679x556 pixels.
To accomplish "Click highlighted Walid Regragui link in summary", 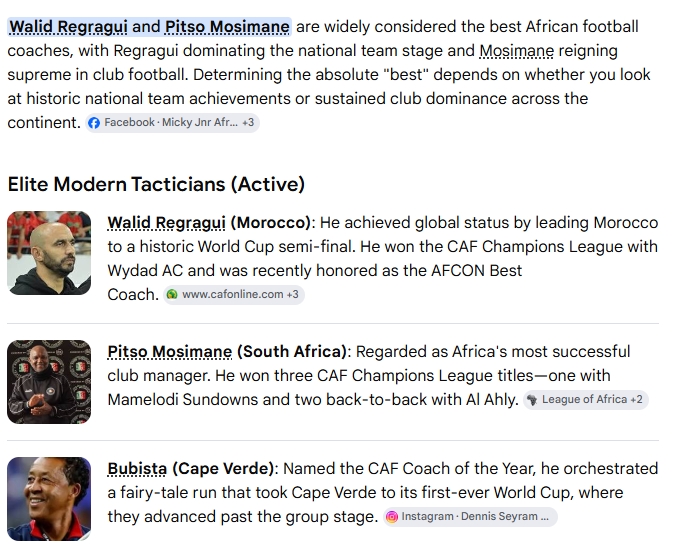I will point(68,27).
